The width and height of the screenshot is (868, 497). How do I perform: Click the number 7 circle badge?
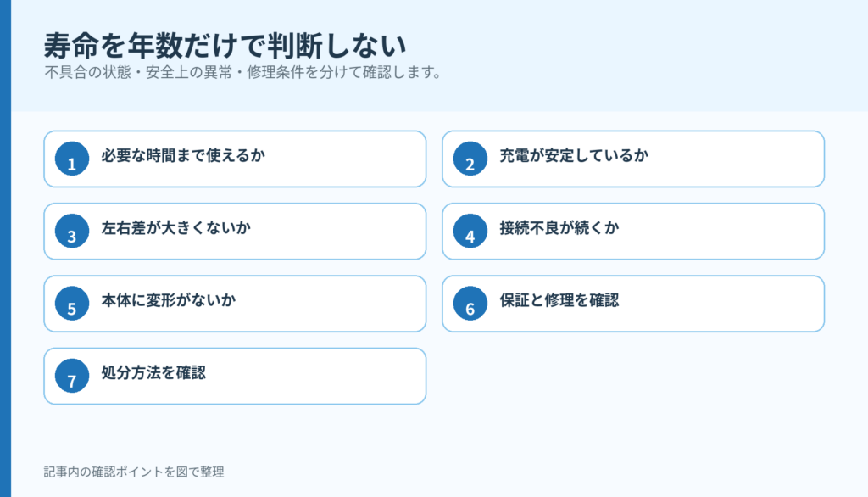click(x=72, y=377)
